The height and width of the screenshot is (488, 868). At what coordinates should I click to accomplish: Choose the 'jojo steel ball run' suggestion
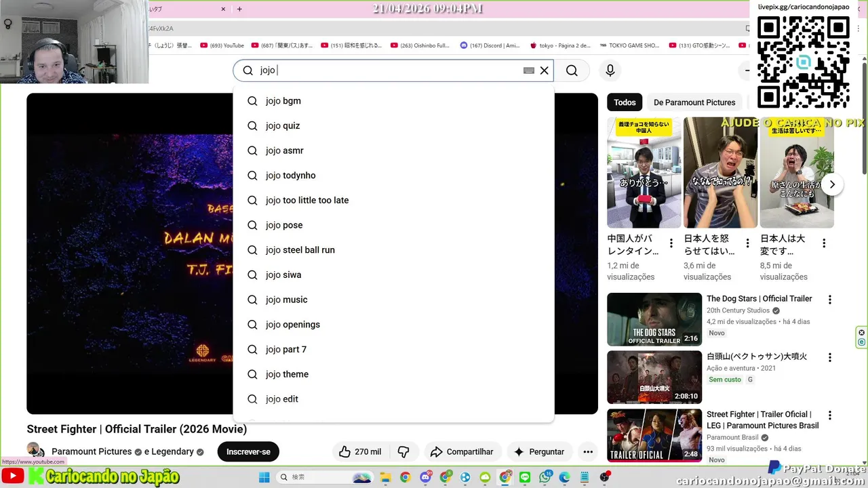(x=393, y=250)
